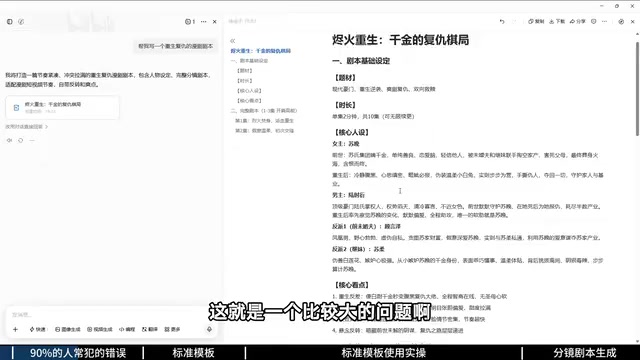Jump to outline item 第1集

pos(264,121)
